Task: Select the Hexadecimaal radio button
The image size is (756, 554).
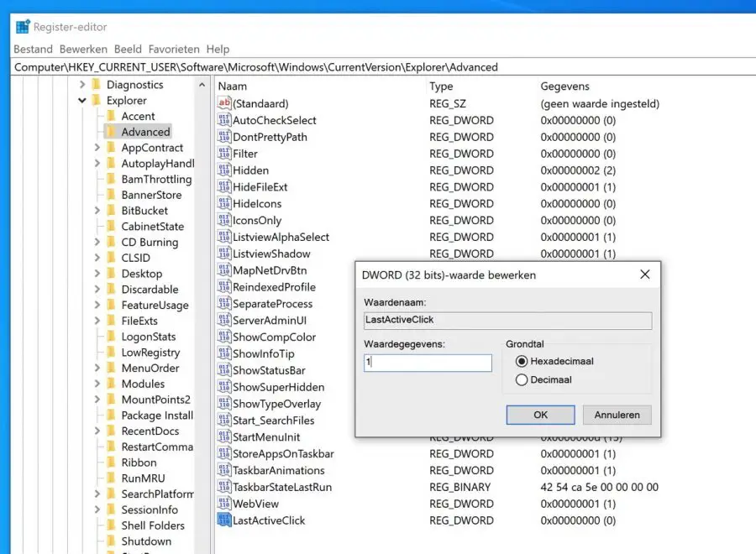Action: pyautogui.click(x=521, y=361)
